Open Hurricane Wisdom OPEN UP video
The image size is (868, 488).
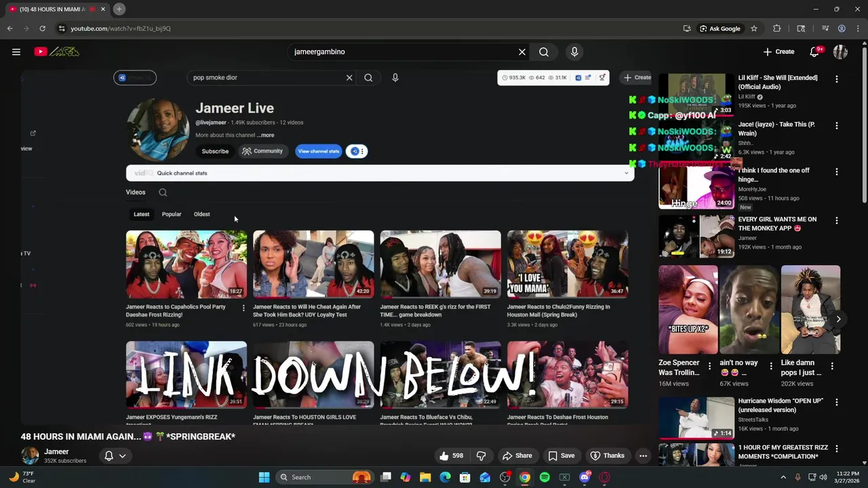click(696, 418)
